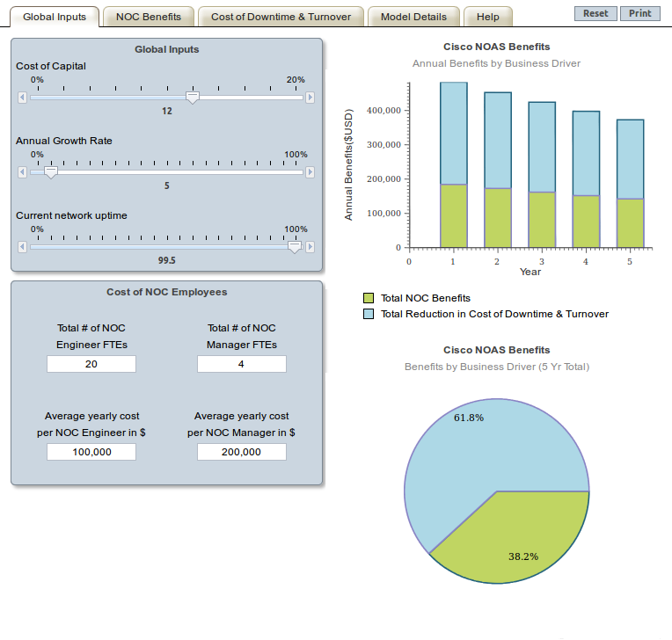Open the NOC Benefits tab
Viewport: 672px width, 640px height.
[x=149, y=17]
